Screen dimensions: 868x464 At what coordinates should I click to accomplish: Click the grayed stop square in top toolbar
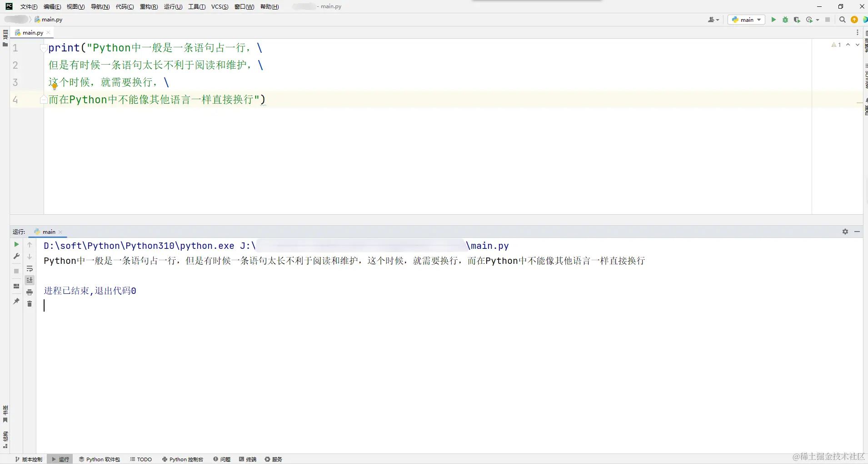coord(828,20)
